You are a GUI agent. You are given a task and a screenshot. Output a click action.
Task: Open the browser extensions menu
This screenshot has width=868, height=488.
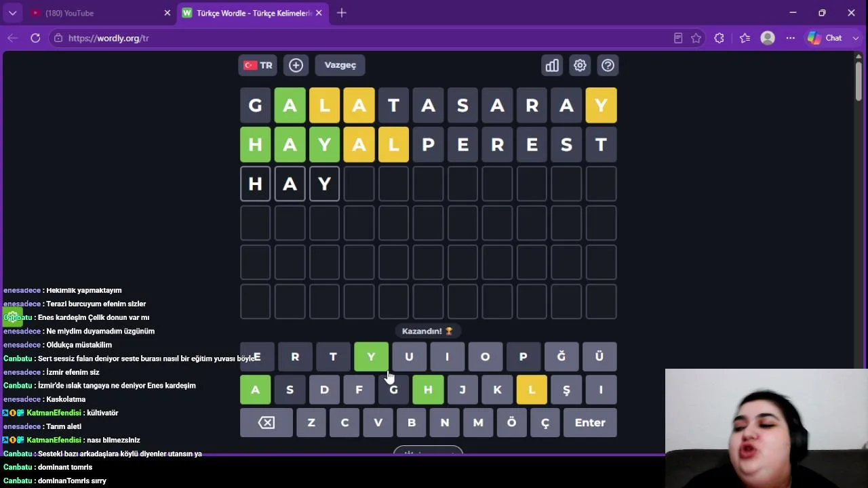(x=719, y=38)
